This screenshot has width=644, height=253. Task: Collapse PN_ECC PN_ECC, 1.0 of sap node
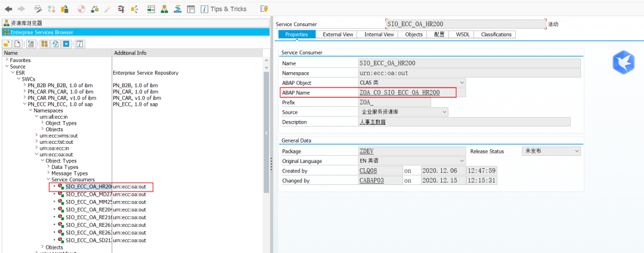24,104
